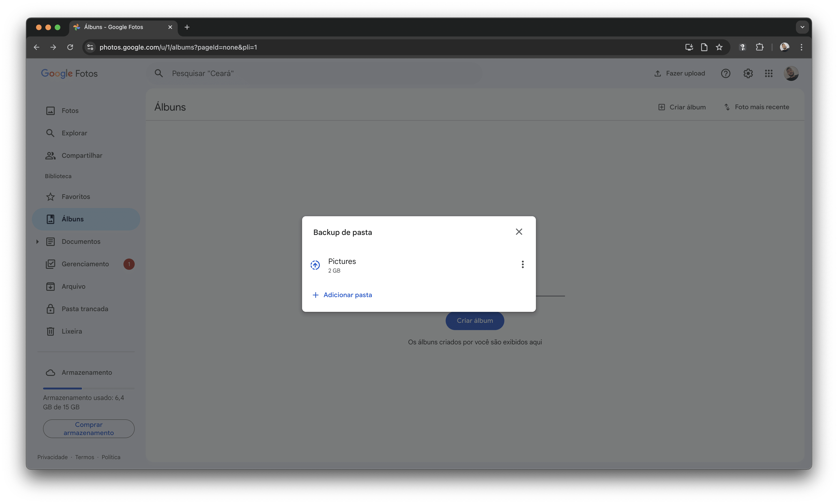Click Fazer upload button
Viewport: 838px width, 504px height.
[x=679, y=73]
